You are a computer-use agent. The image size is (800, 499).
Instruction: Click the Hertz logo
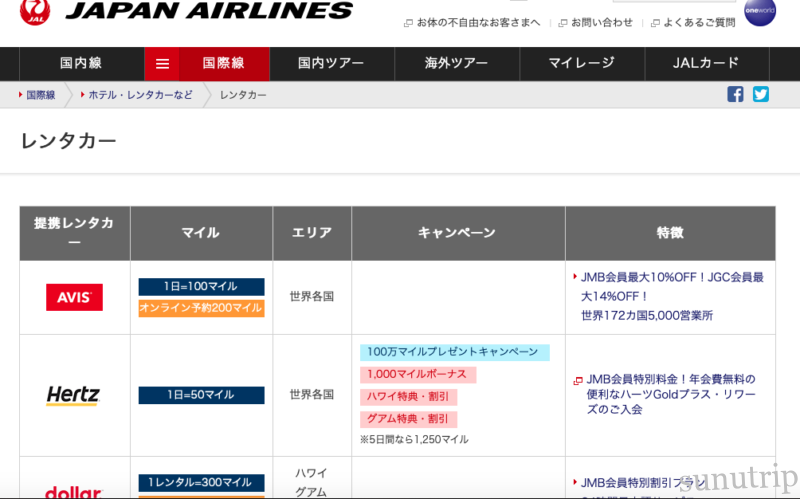click(74, 395)
